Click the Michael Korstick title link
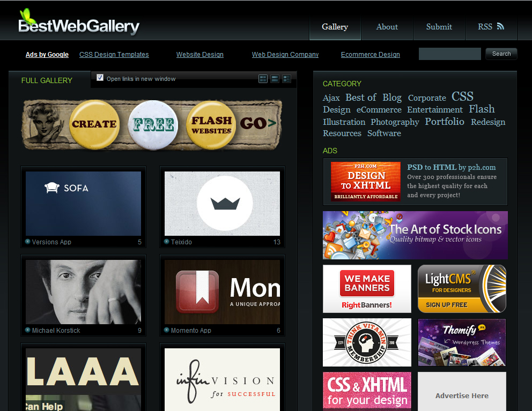 tap(56, 331)
